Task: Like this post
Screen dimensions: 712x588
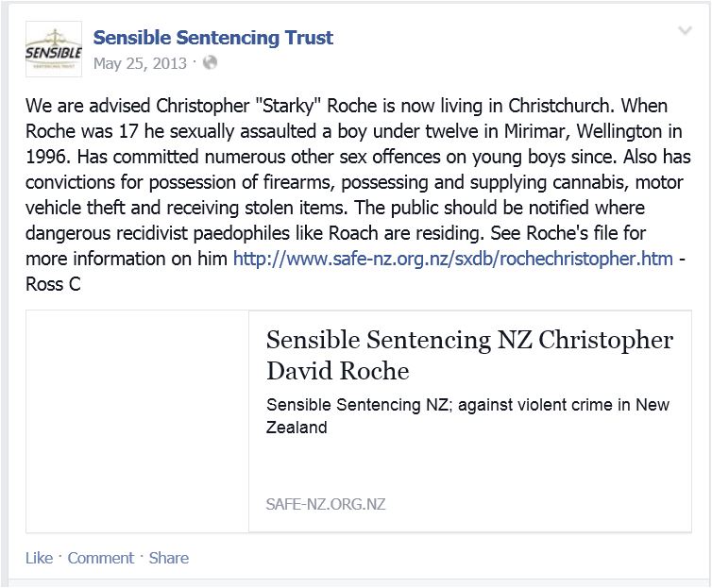Action: (39, 558)
